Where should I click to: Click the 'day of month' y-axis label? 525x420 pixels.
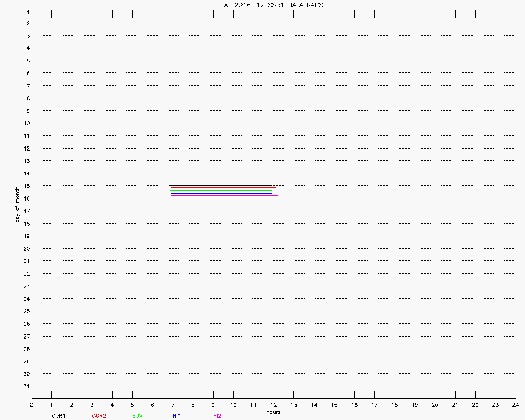(17, 204)
